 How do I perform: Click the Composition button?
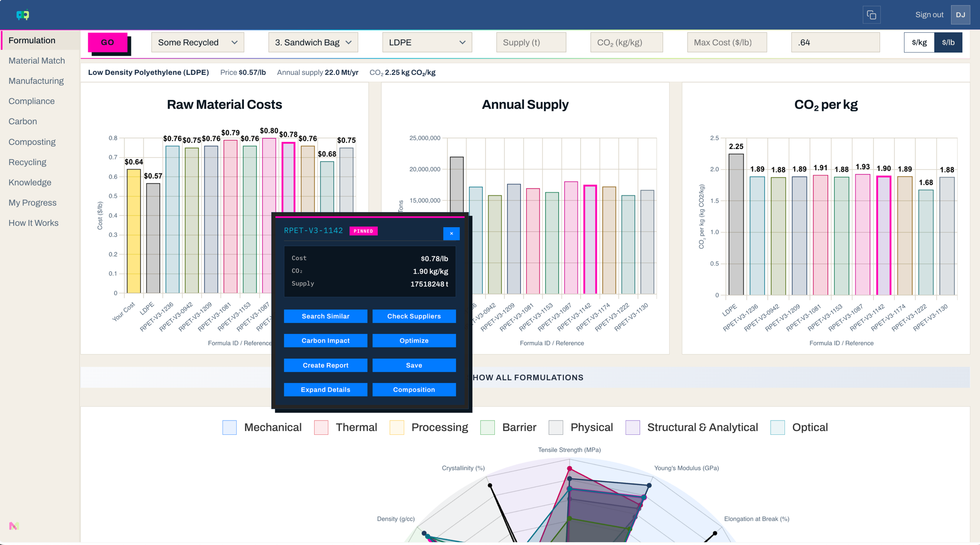tap(414, 390)
